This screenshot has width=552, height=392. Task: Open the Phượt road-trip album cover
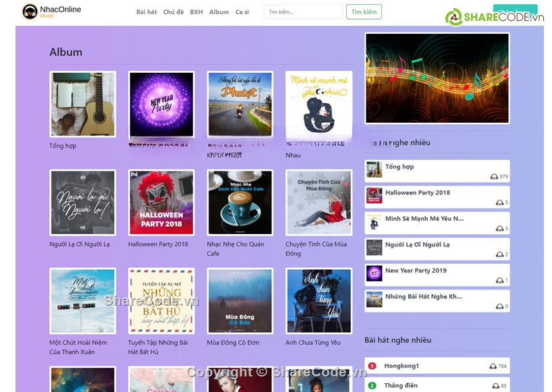click(240, 104)
